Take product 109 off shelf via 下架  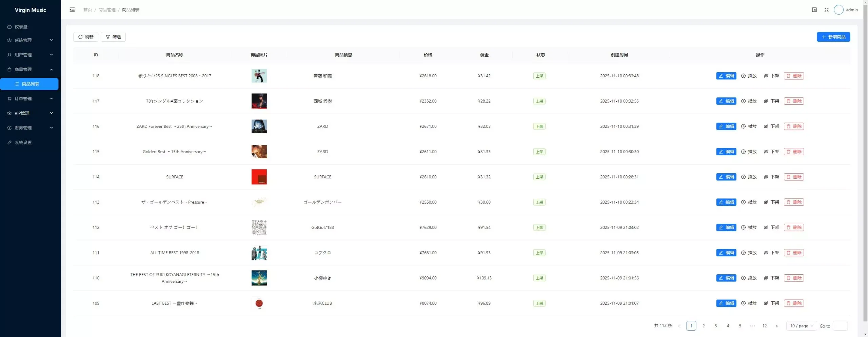click(x=771, y=303)
